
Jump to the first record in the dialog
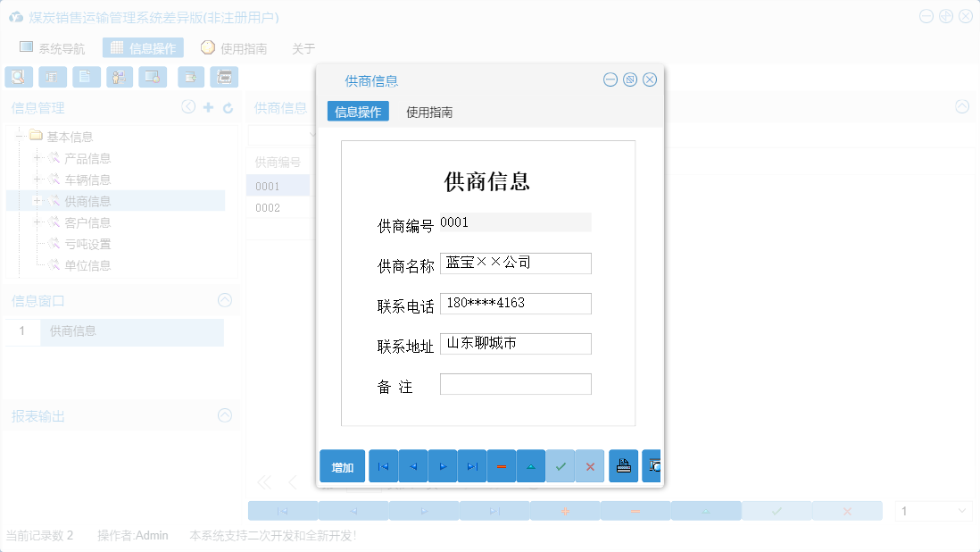[x=383, y=465]
